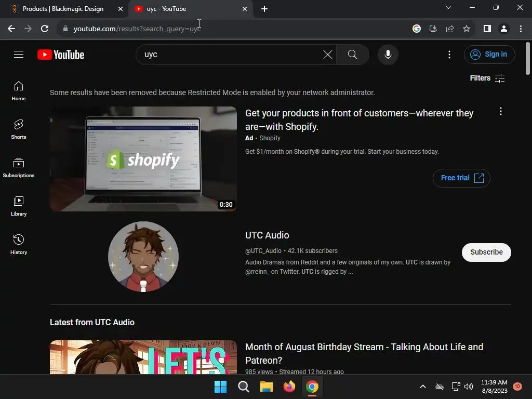Image resolution: width=532 pixels, height=399 pixels.
Task: Click the @UTC_Audio handle text
Action: 263,251
